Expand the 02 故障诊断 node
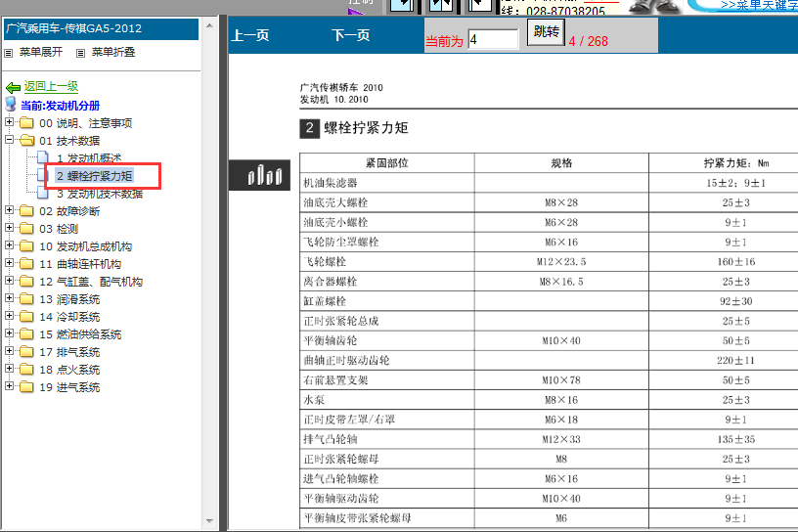Image resolution: width=798 pixels, height=532 pixels. pyautogui.click(x=9, y=209)
